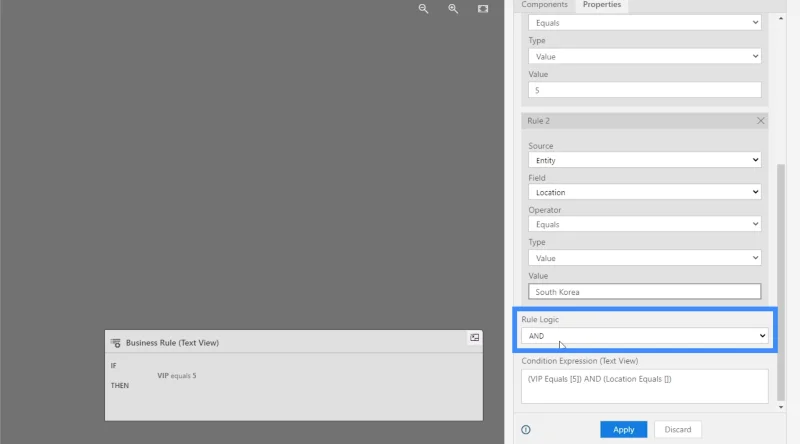This screenshot has height=444, width=800.
Task: Click the IF keyword in text view
Action: (x=113, y=365)
